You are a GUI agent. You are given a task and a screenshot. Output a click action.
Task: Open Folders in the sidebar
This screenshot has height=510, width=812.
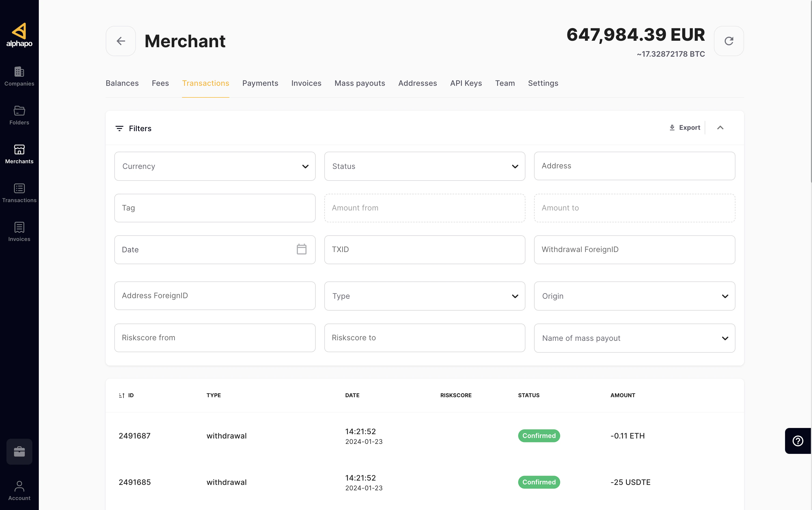(x=19, y=115)
